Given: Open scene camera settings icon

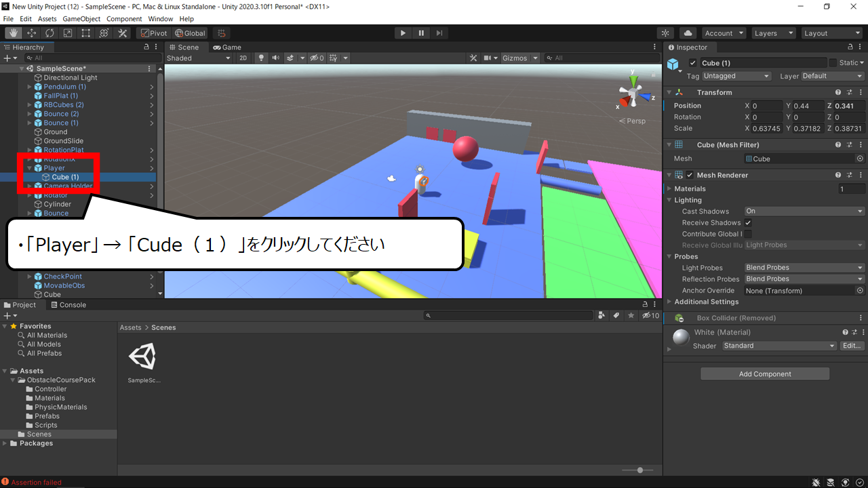Looking at the screenshot, I should (x=488, y=58).
